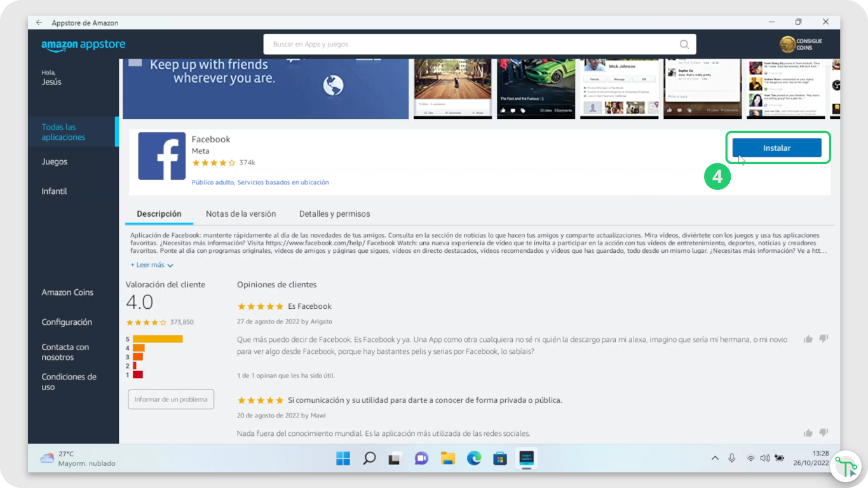Click Informar de un problema button
Image resolution: width=868 pixels, height=488 pixels.
click(171, 399)
